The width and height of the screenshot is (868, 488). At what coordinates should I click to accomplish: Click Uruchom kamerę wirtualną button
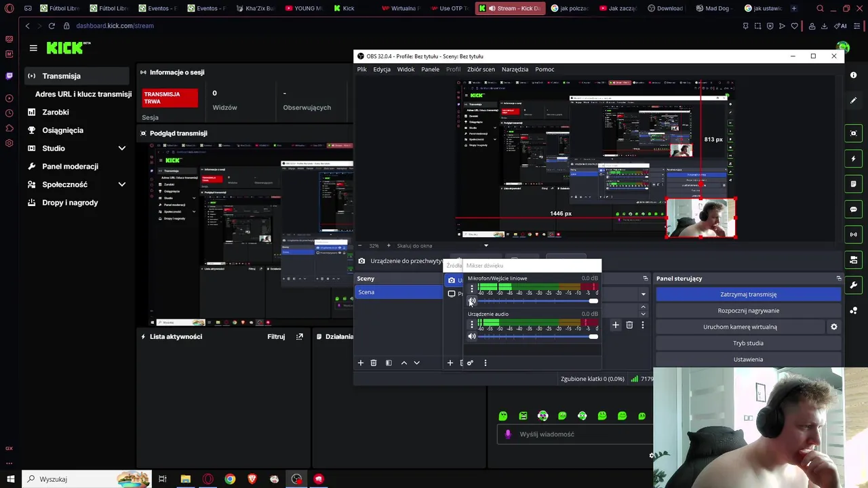[740, 327]
